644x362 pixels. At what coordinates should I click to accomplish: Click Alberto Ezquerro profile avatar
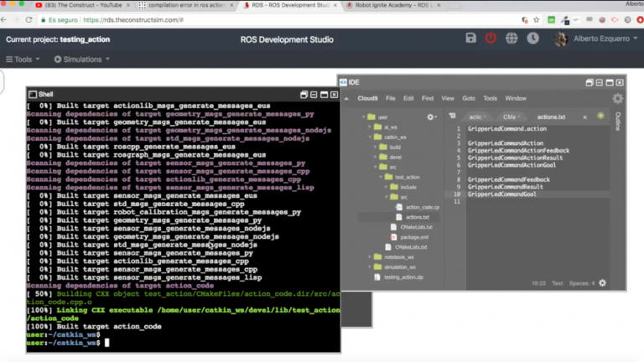coord(560,39)
